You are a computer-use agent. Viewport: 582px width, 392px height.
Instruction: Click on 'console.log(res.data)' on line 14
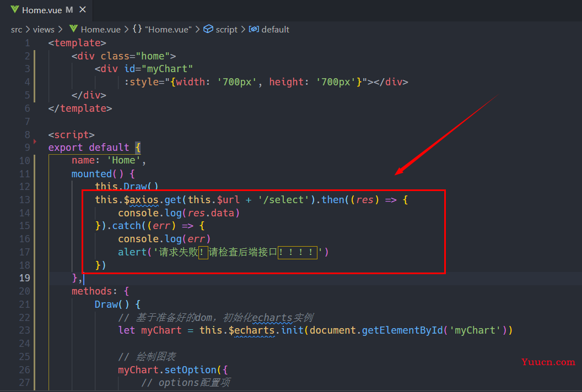179,213
